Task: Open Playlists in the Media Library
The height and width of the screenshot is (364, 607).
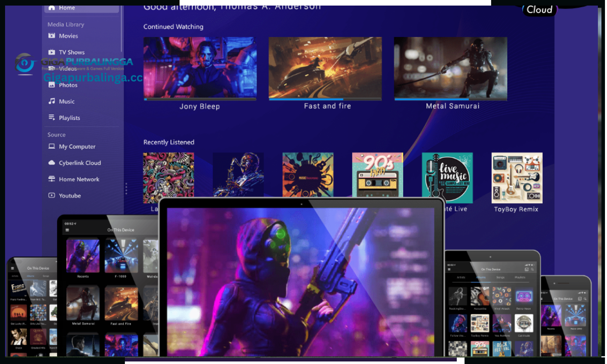Action: click(64, 118)
